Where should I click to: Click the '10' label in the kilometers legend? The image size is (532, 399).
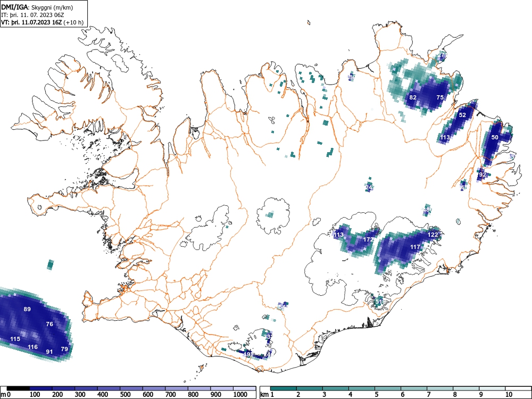pos(508,395)
